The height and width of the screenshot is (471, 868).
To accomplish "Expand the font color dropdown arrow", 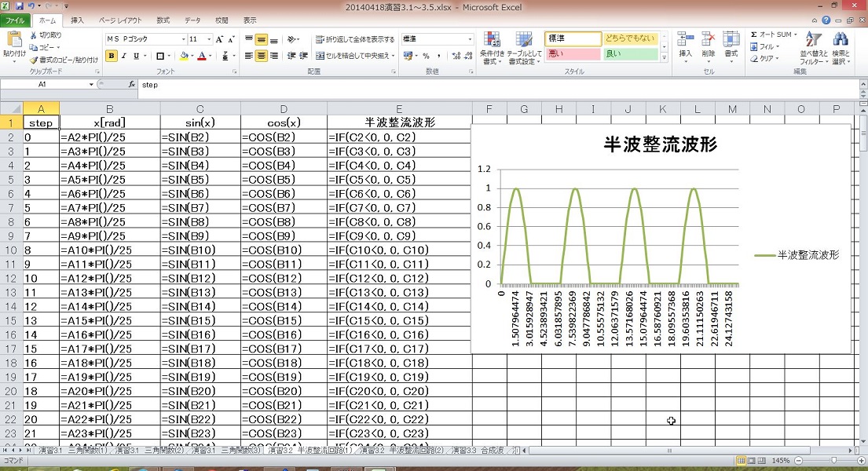I will point(211,56).
